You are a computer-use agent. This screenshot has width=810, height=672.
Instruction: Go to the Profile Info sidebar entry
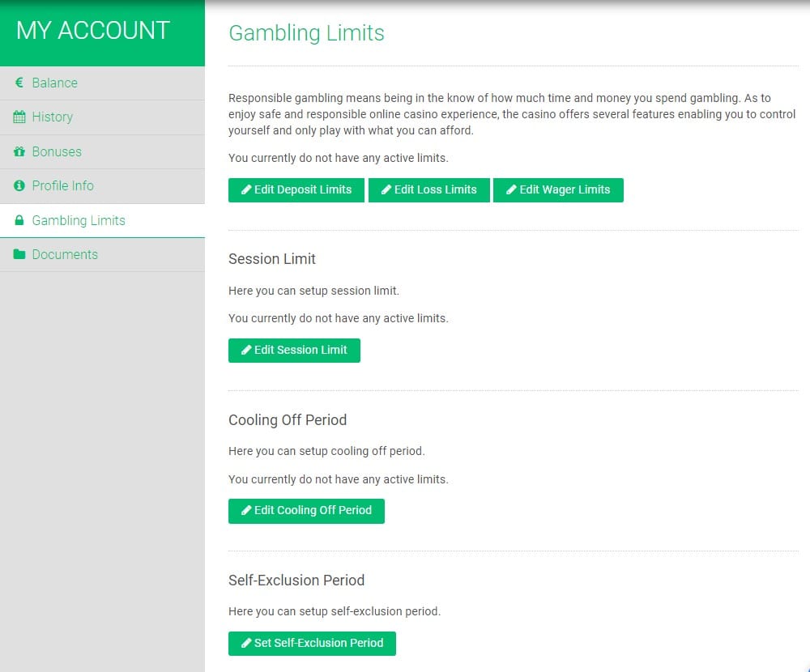pos(63,186)
